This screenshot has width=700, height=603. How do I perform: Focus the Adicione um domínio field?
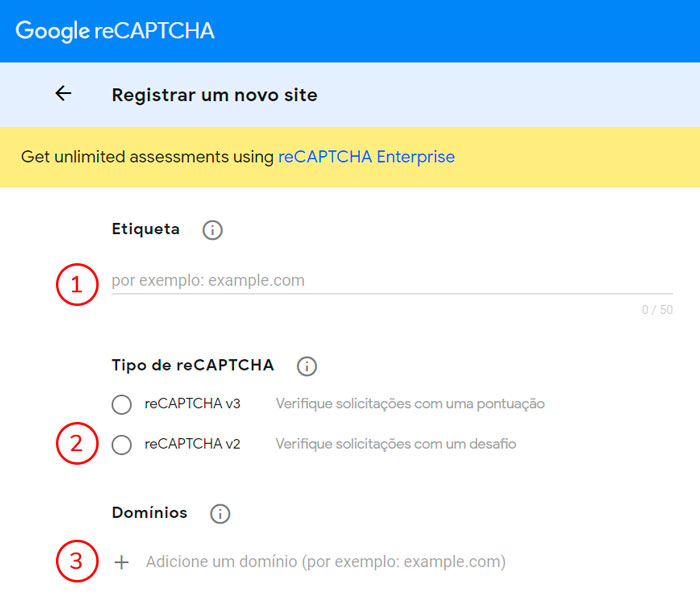(325, 561)
